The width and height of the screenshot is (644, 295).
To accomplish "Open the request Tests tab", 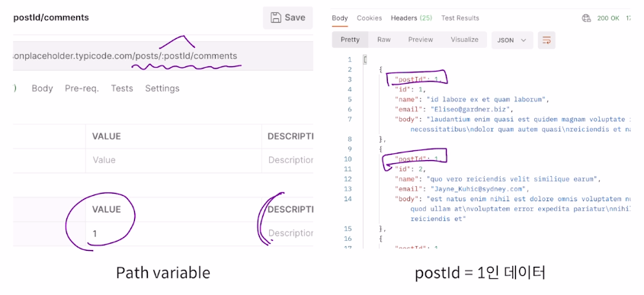I will tap(122, 88).
